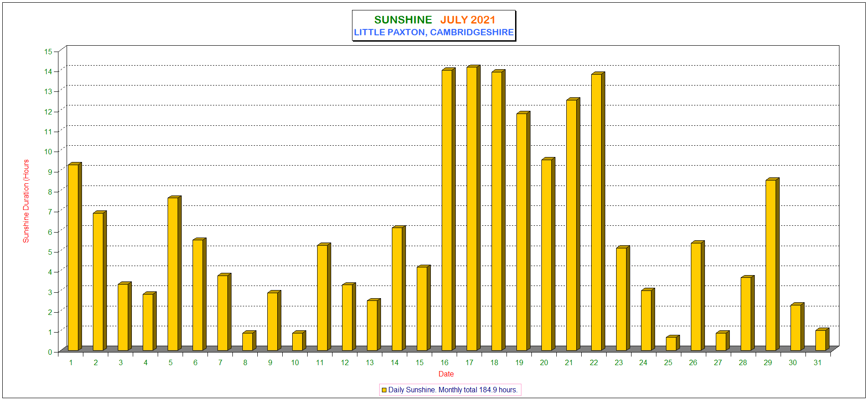Click the 'Sunshine Duration (Hours' y-axis label
The height and width of the screenshot is (400, 868).
point(26,201)
